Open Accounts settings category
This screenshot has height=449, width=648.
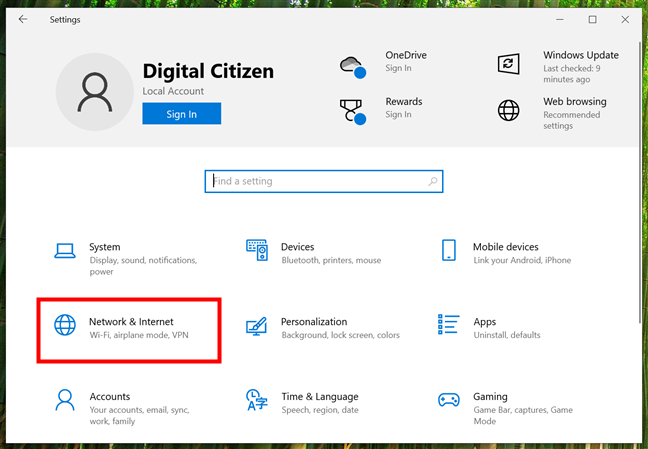coord(122,408)
